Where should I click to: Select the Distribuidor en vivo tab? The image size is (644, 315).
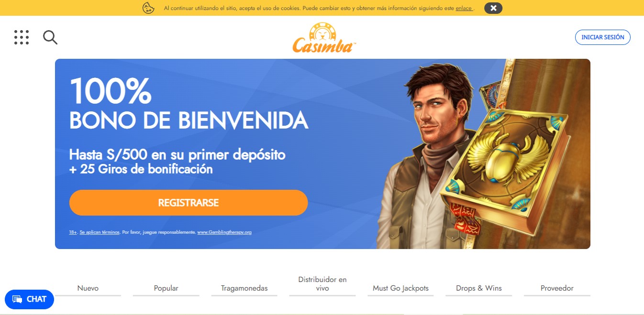[322, 284]
